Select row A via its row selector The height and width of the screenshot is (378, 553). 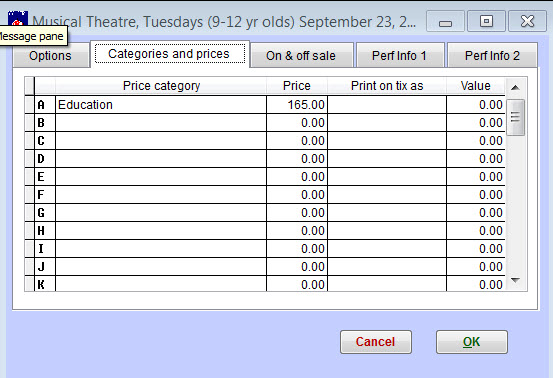tap(30, 105)
